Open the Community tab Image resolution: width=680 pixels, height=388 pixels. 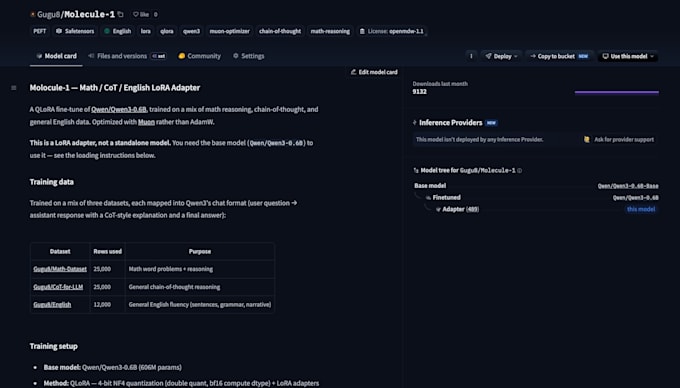click(x=199, y=56)
